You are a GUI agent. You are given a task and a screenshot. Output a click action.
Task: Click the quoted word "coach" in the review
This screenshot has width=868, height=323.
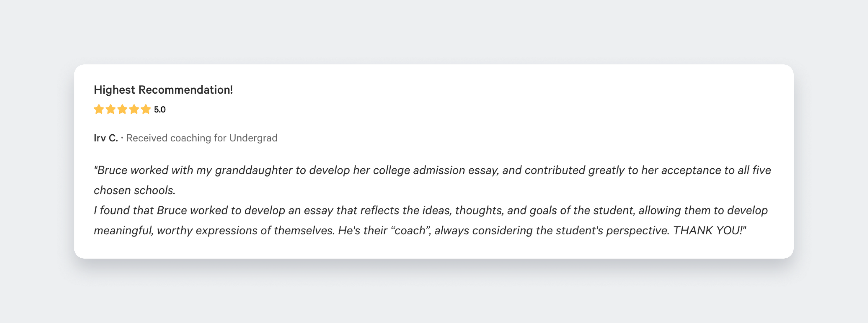coord(410,231)
